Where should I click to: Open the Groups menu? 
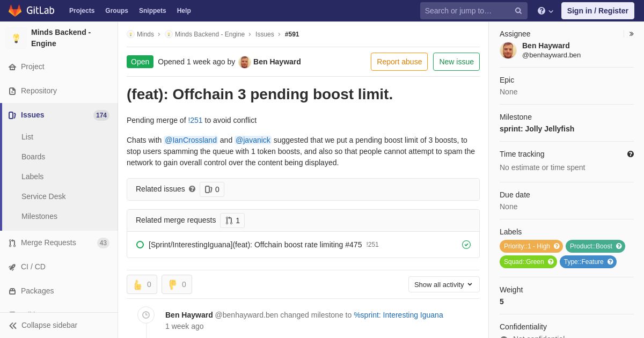tap(116, 11)
